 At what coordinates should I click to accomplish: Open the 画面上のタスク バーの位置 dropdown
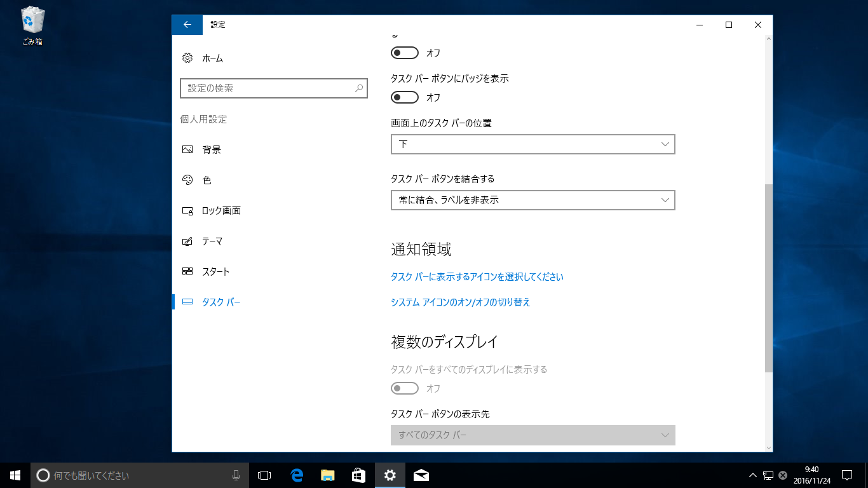click(532, 144)
